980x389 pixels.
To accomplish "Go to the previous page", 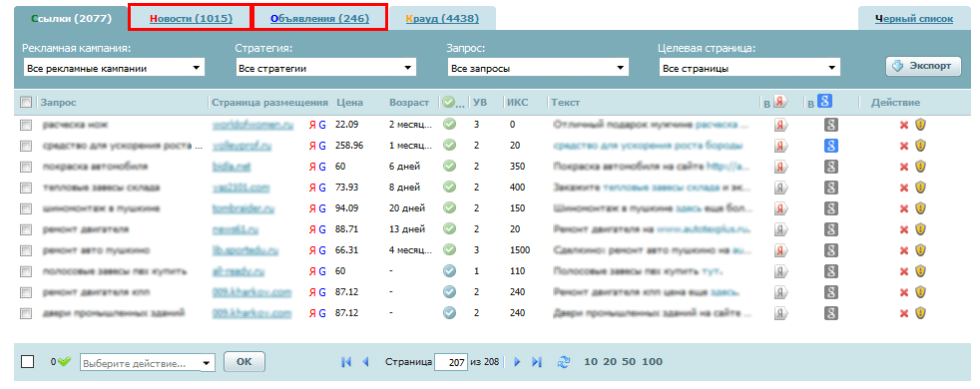I will (365, 361).
